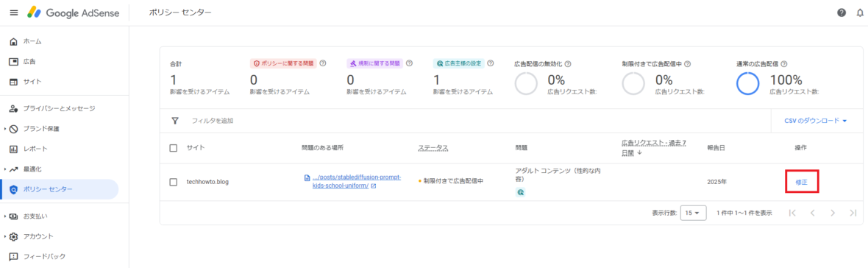Open レポート in the sidebar
This screenshot has height=268, width=868.
pos(60,149)
